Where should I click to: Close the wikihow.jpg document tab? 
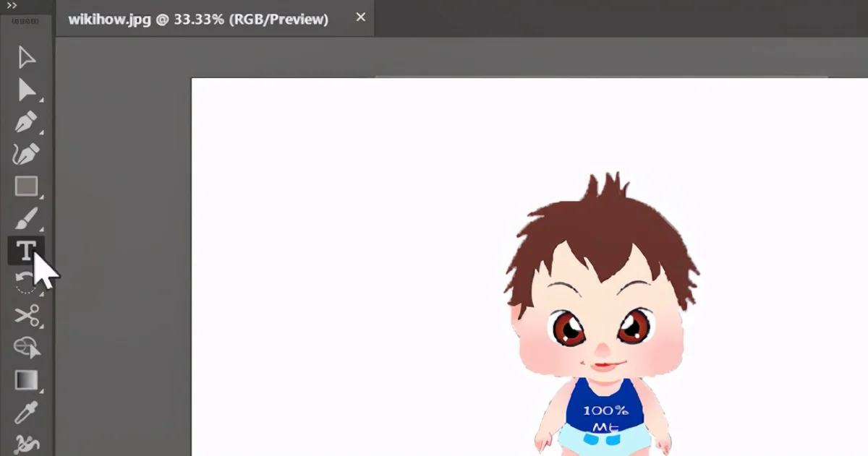[x=361, y=17]
